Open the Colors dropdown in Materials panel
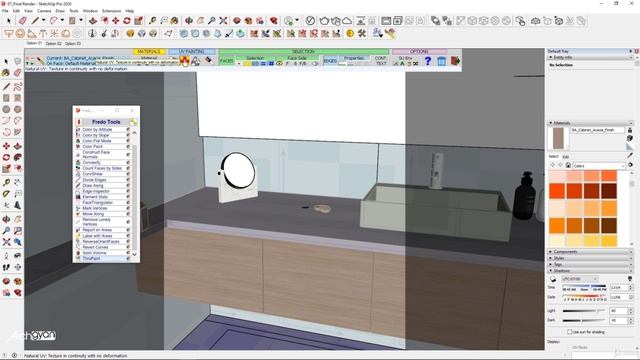 click(x=598, y=166)
